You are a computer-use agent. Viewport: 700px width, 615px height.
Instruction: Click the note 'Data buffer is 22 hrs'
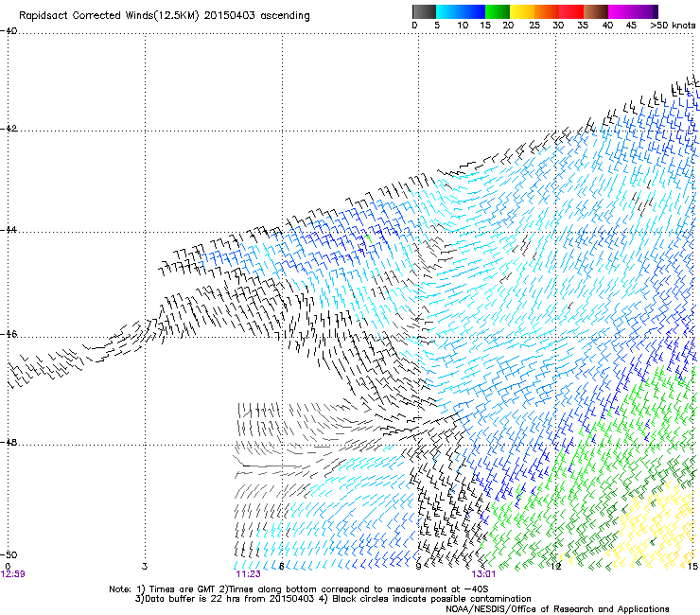[192, 599]
